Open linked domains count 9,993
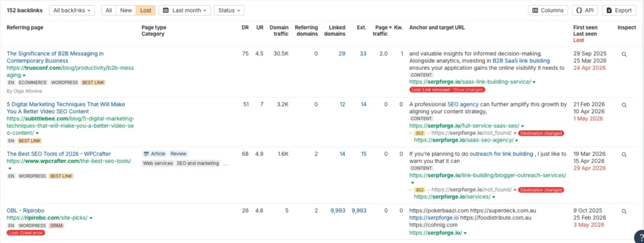 (x=338, y=210)
